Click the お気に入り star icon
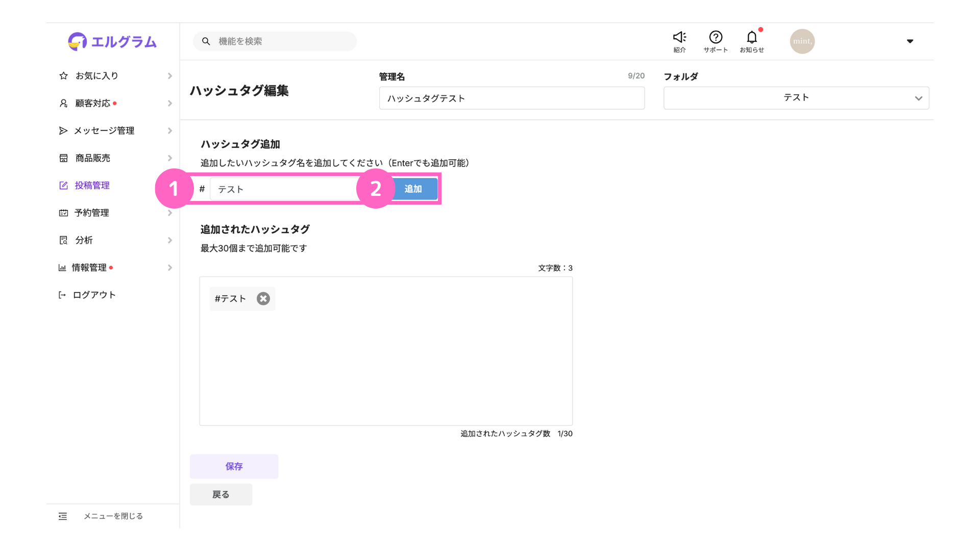This screenshot has height=551, width=980. [x=63, y=76]
